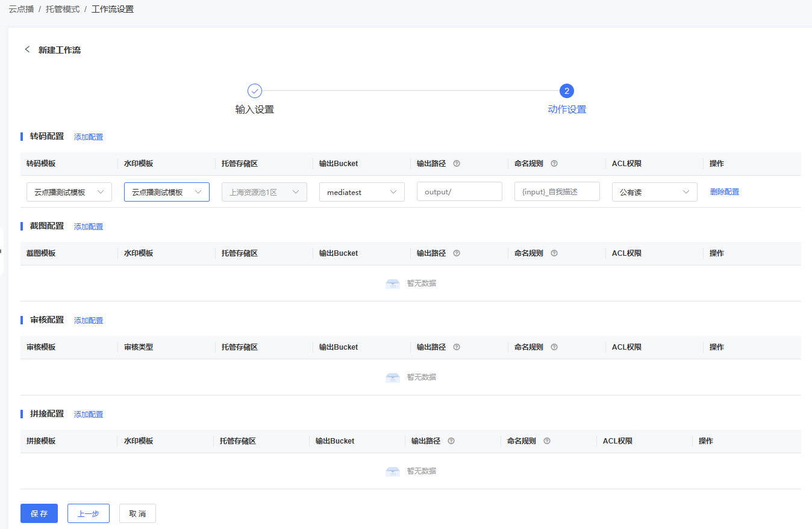
Task: Open the 输出Bucket dropdown showing mediatest
Action: click(x=362, y=192)
